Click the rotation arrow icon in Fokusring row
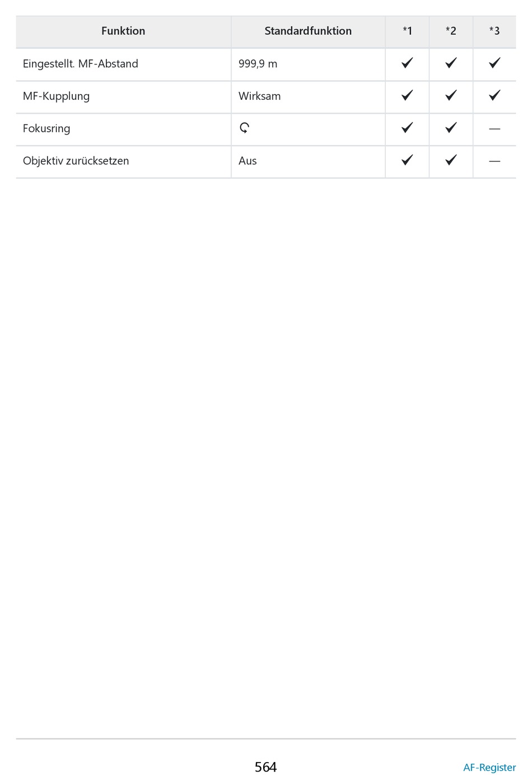Screen dimensions: 532x775 (x=244, y=128)
